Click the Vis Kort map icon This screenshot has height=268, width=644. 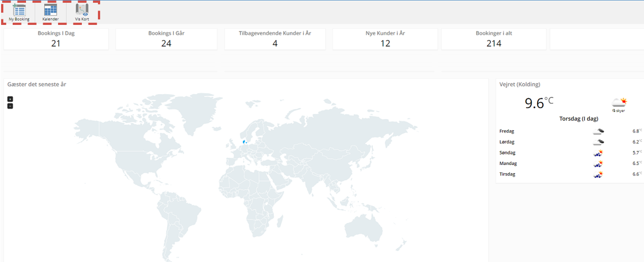[x=82, y=12]
